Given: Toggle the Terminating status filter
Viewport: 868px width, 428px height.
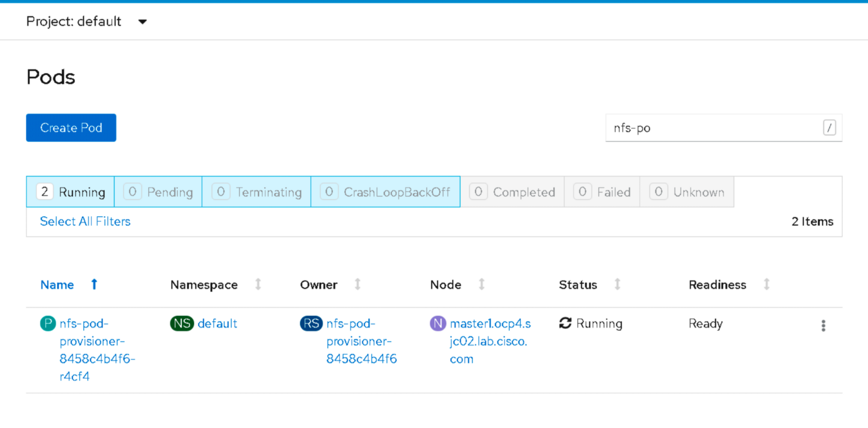Looking at the screenshot, I should tap(256, 192).
